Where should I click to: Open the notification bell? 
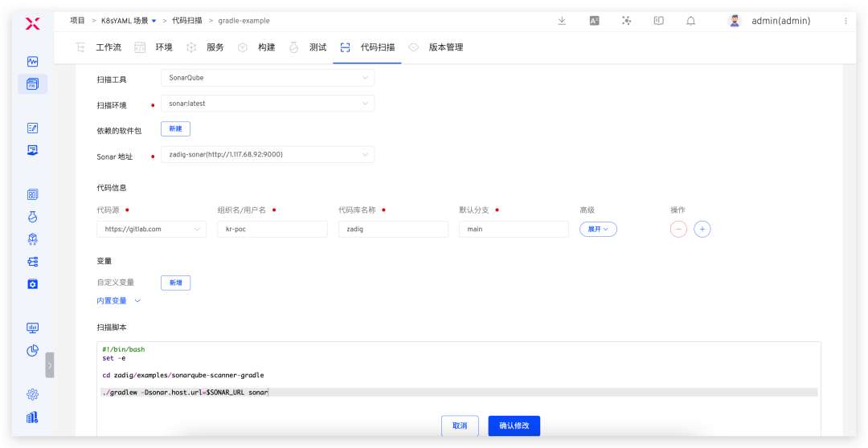[x=691, y=21]
